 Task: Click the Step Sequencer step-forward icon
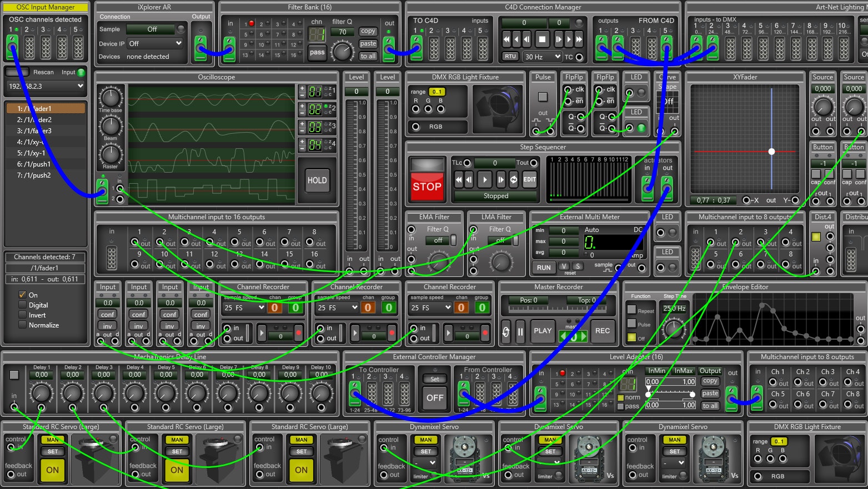click(x=501, y=179)
